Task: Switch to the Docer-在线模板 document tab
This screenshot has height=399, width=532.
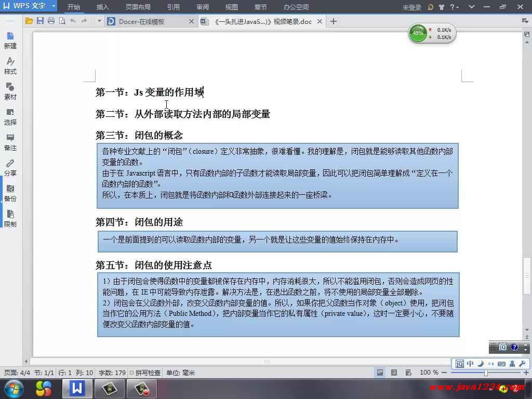Action: 141,21
